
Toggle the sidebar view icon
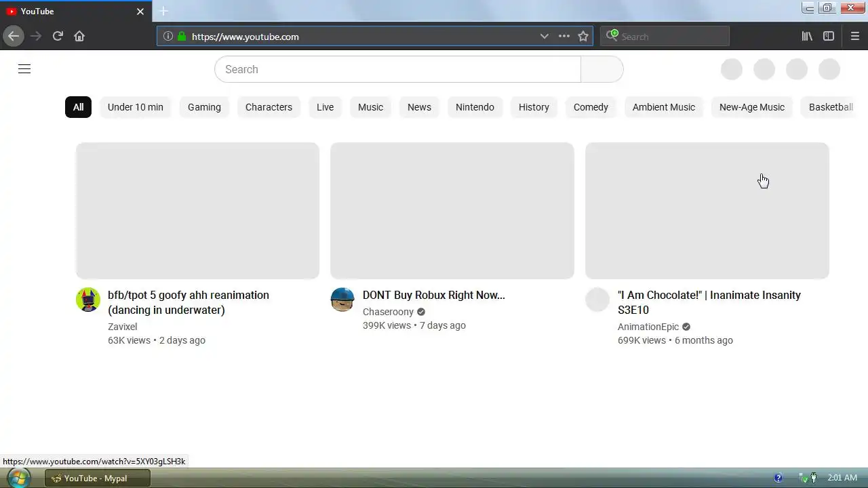[x=829, y=36]
